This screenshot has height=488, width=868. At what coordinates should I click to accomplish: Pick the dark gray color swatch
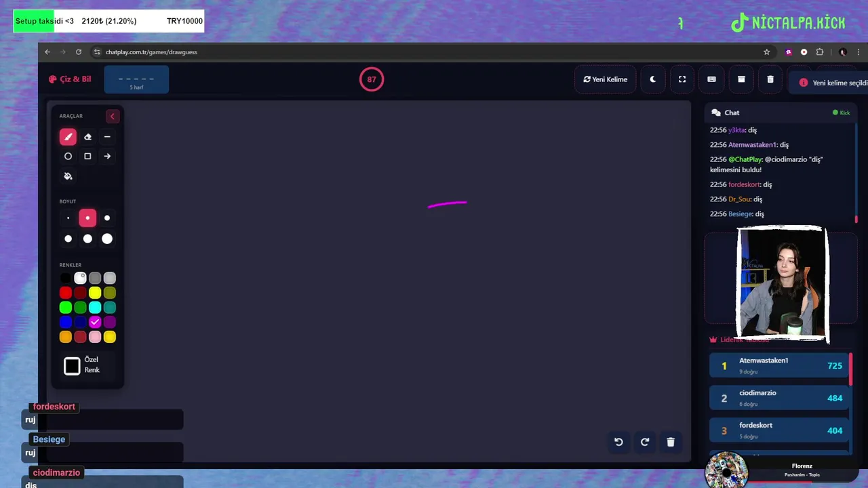click(95, 278)
